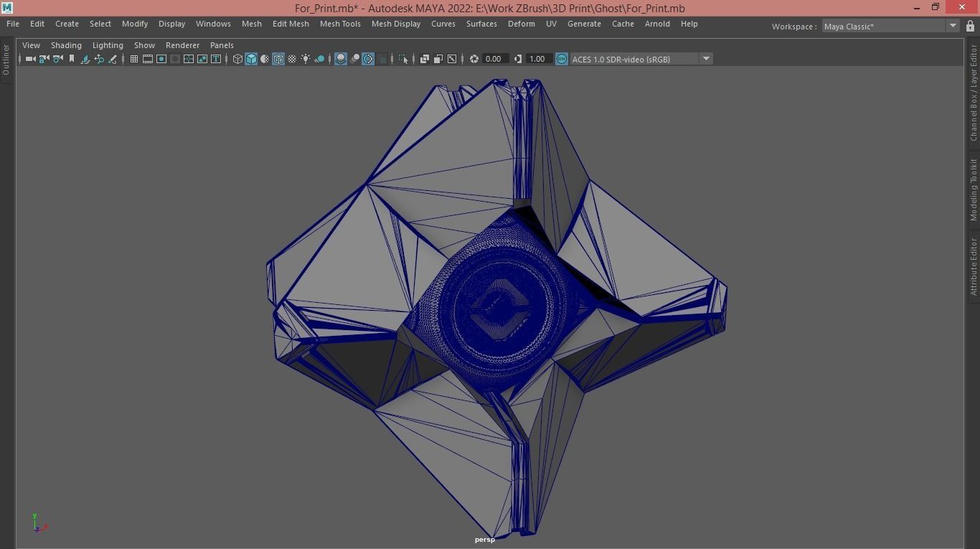Toggle the viewport Grid icon
Viewport: 980px width, 549px height.
[x=133, y=59]
